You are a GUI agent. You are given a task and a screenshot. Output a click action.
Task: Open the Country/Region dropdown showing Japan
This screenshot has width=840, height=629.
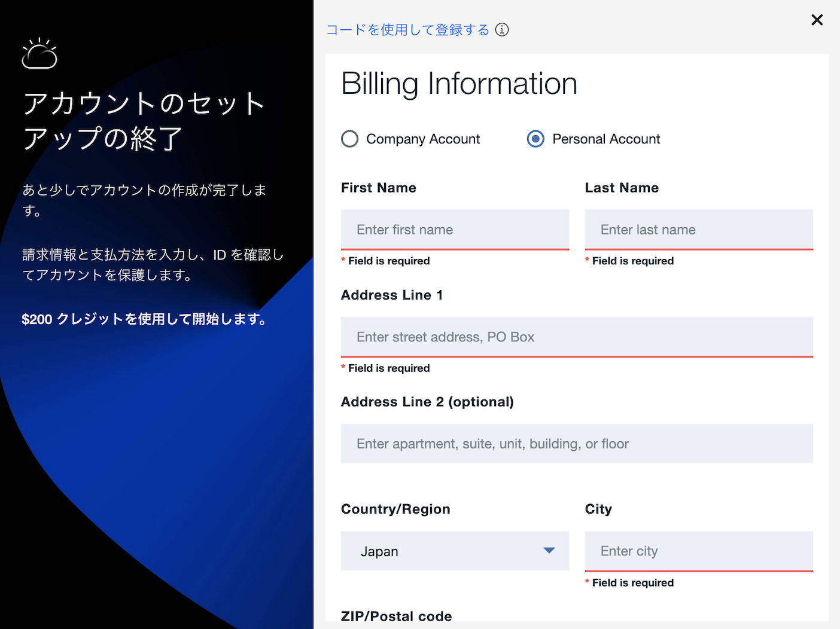455,551
